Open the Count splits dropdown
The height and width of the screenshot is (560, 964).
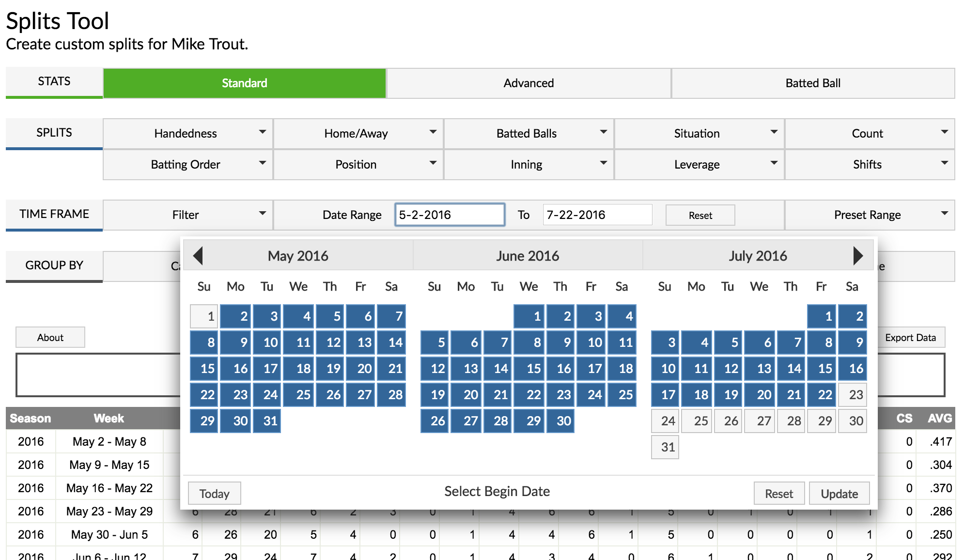[869, 133]
